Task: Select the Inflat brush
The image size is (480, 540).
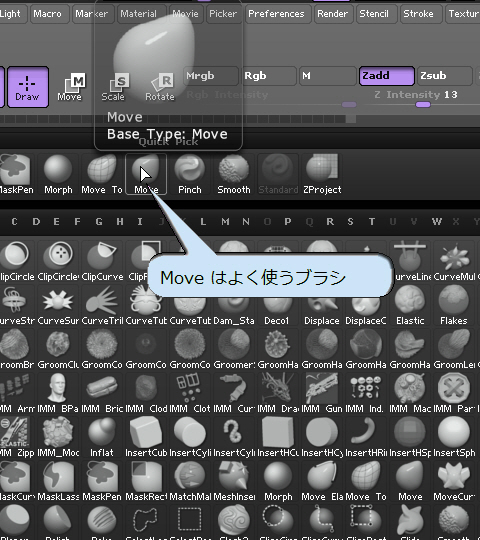Action: point(102,438)
